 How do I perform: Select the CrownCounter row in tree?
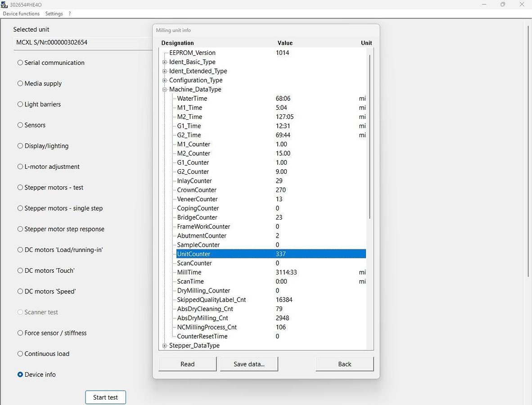pos(197,190)
